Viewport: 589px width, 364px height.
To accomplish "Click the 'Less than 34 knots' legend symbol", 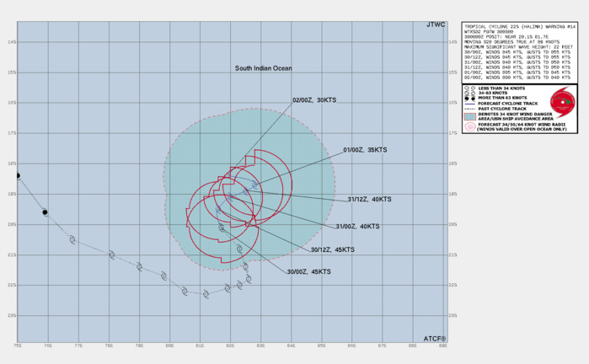I will 468,88.
